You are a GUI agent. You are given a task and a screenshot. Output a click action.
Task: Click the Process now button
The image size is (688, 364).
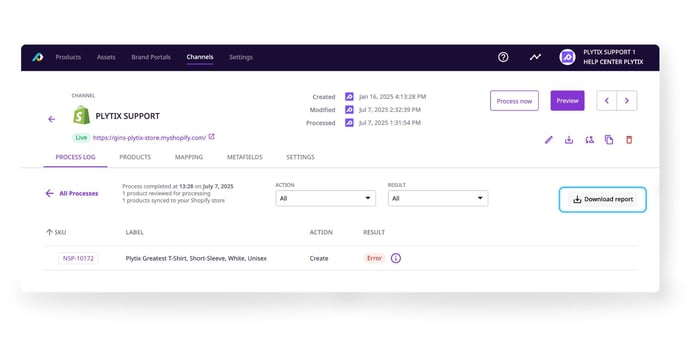tap(514, 101)
